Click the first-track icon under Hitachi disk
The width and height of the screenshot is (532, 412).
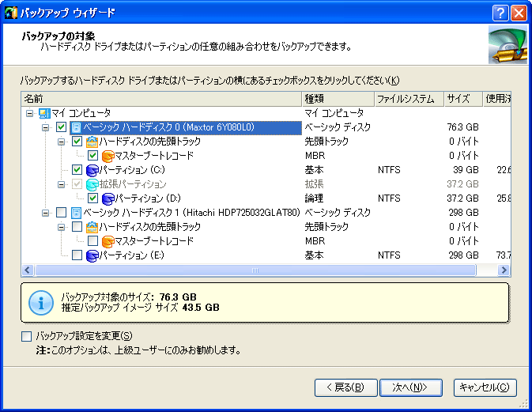(x=92, y=227)
